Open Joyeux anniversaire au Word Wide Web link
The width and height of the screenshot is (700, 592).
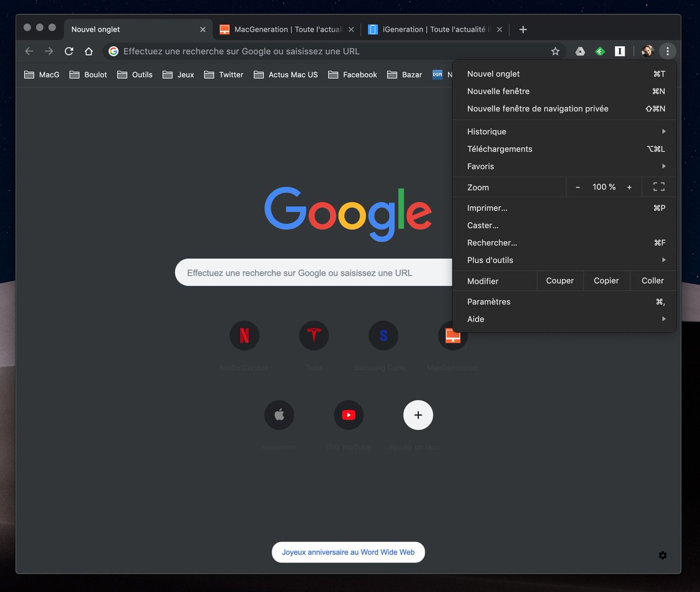[x=348, y=552]
